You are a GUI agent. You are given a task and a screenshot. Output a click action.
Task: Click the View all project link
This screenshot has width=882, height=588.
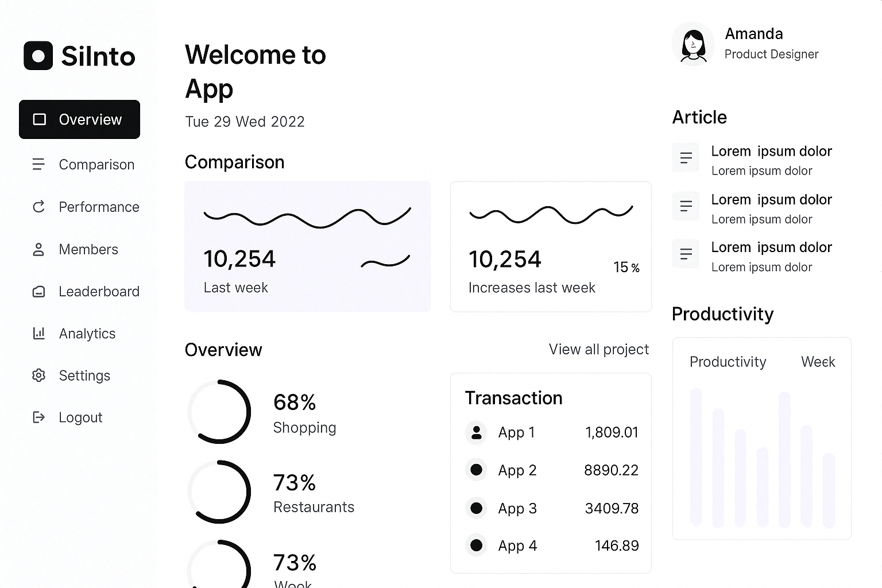tap(598, 349)
